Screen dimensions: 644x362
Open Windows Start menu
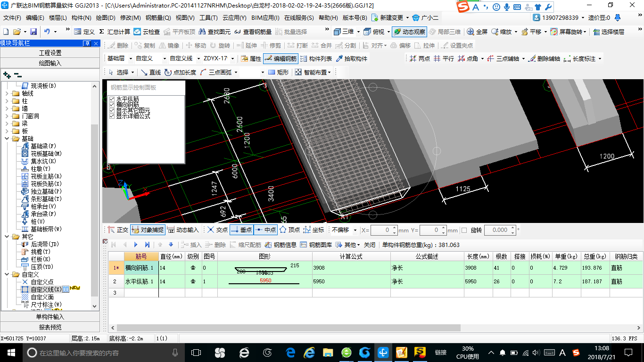pos(11,352)
